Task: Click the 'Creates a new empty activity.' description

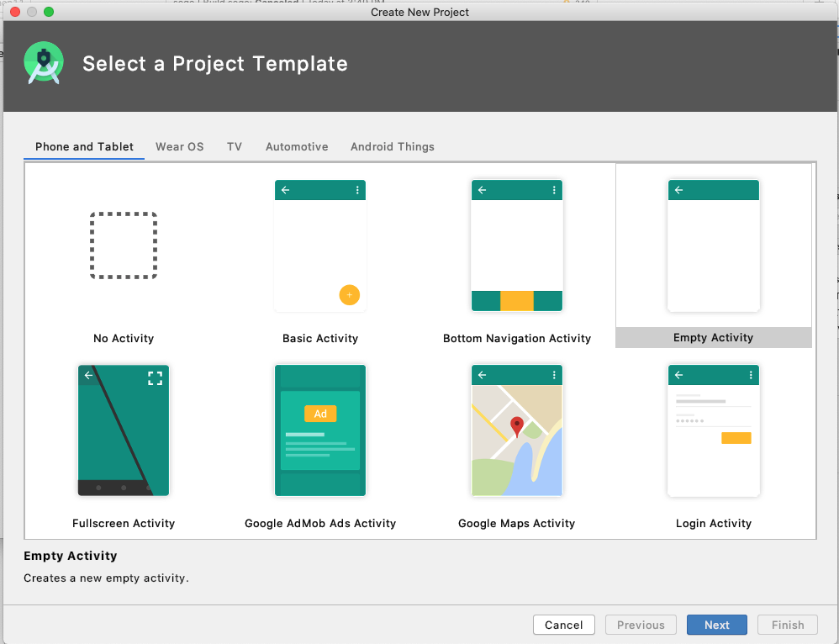Action: [x=106, y=578]
